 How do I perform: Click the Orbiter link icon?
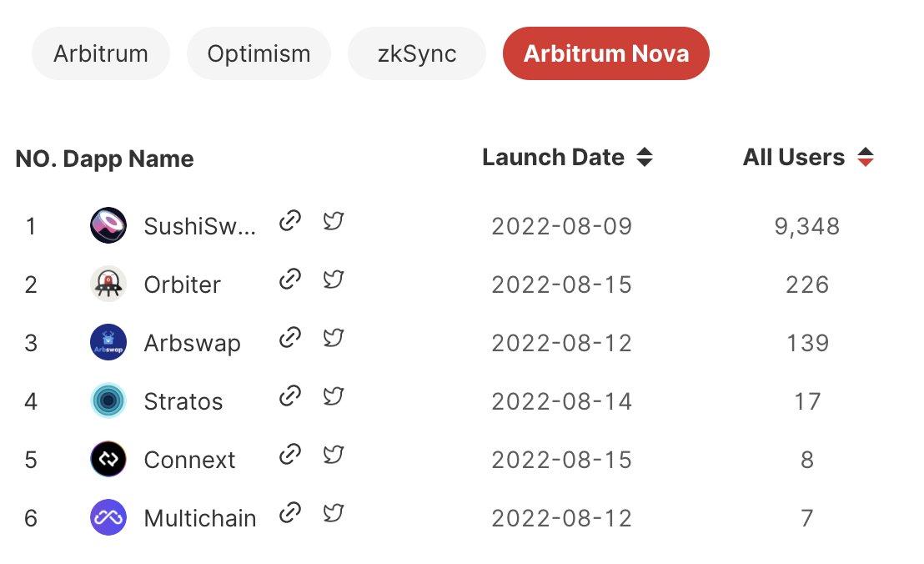[289, 279]
